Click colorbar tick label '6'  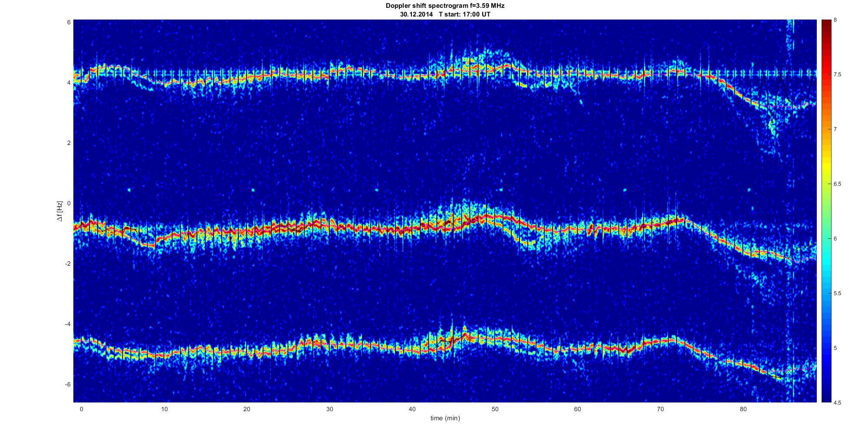(835, 239)
